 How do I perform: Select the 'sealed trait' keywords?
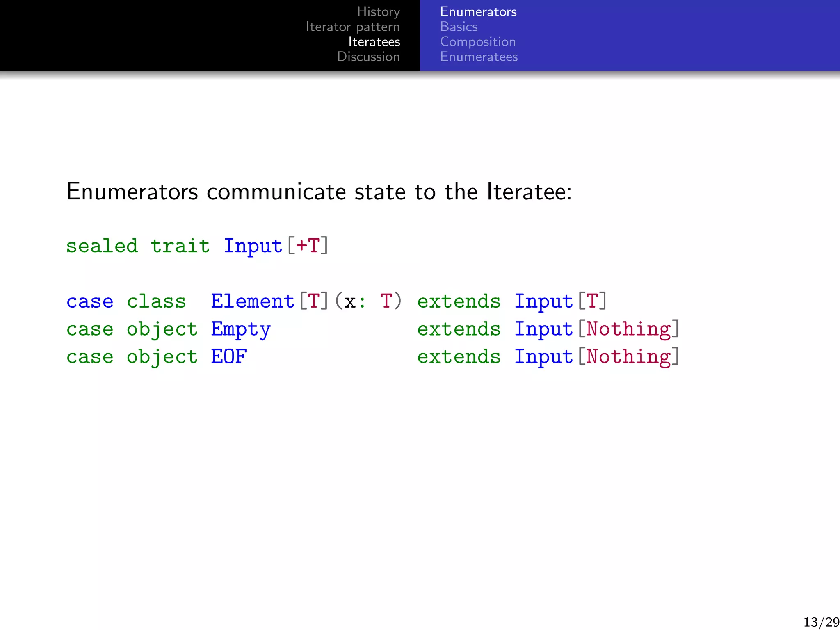[138, 246]
